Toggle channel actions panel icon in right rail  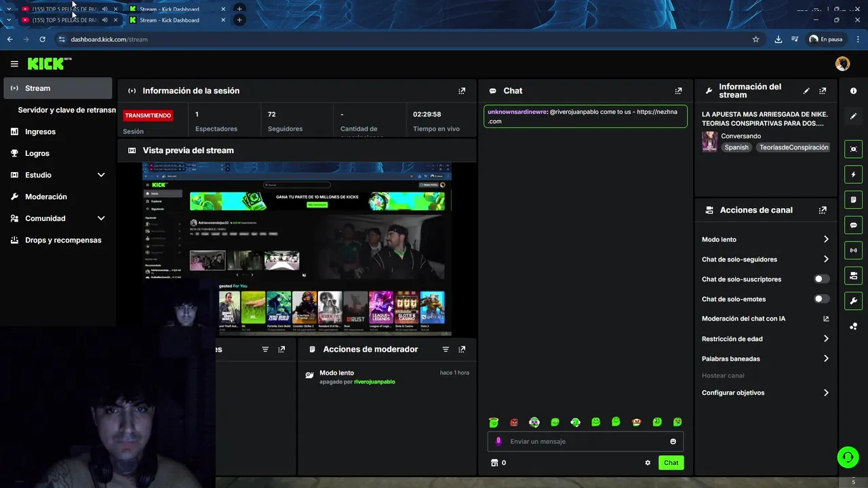pyautogui.click(x=854, y=276)
